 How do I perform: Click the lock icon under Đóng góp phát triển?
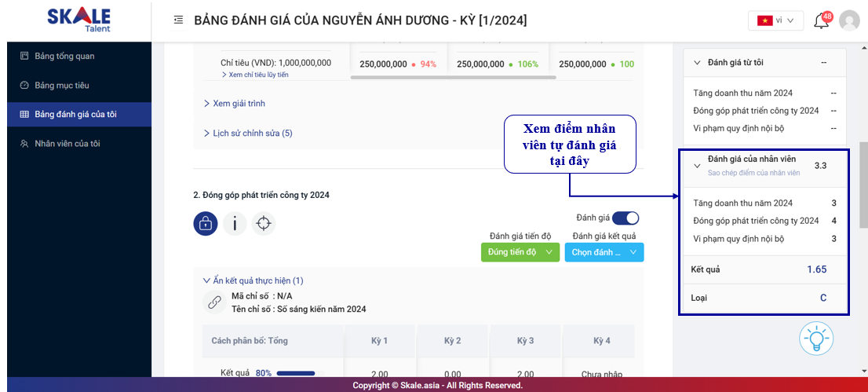tap(206, 224)
